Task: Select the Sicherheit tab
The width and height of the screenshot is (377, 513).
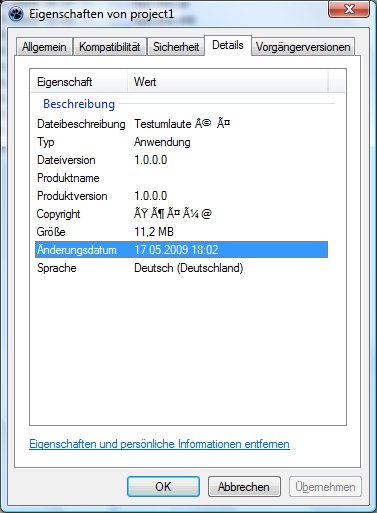Action: tap(176, 47)
